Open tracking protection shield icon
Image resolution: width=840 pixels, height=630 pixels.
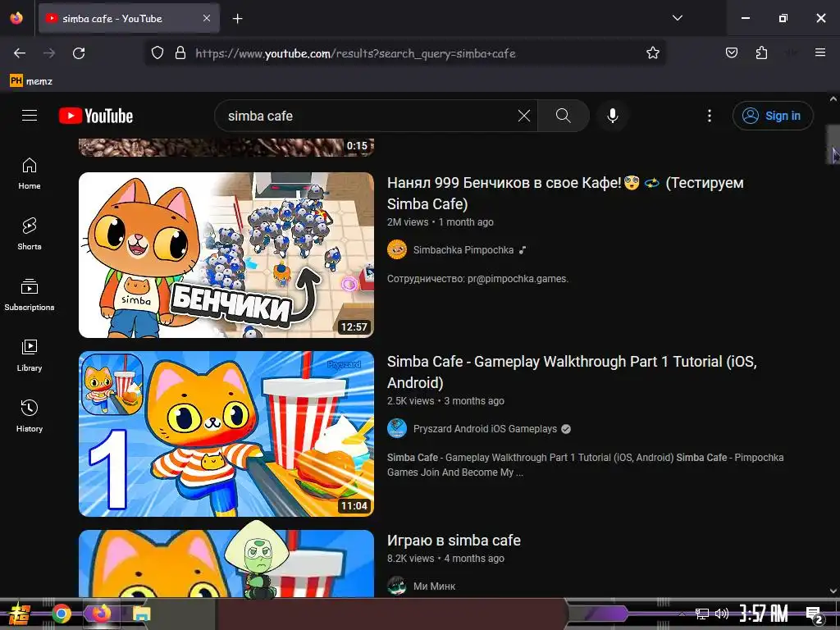[157, 53]
